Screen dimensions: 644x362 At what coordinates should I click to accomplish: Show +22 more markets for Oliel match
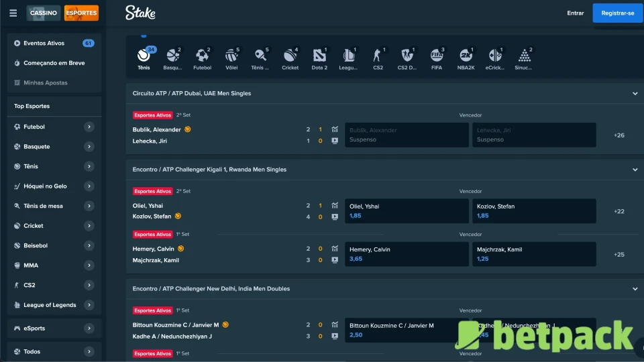pos(619,211)
